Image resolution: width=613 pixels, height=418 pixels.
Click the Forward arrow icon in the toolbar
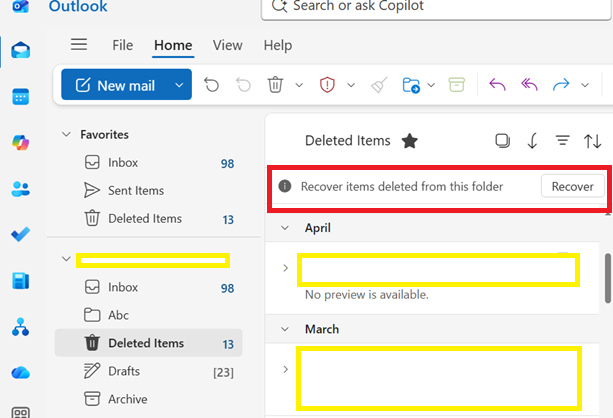click(561, 84)
